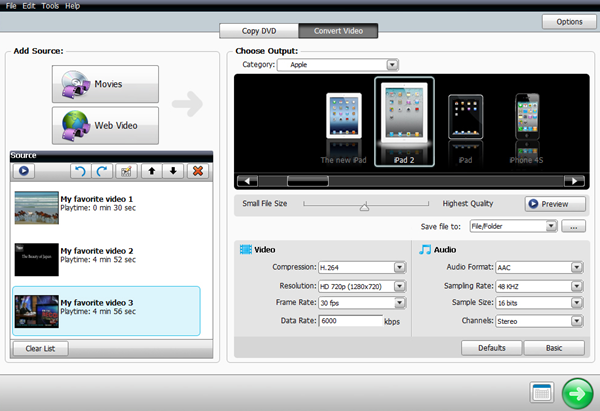Image resolution: width=600 pixels, height=411 pixels.
Task: Open the Category dropdown
Action: pyautogui.click(x=392, y=65)
